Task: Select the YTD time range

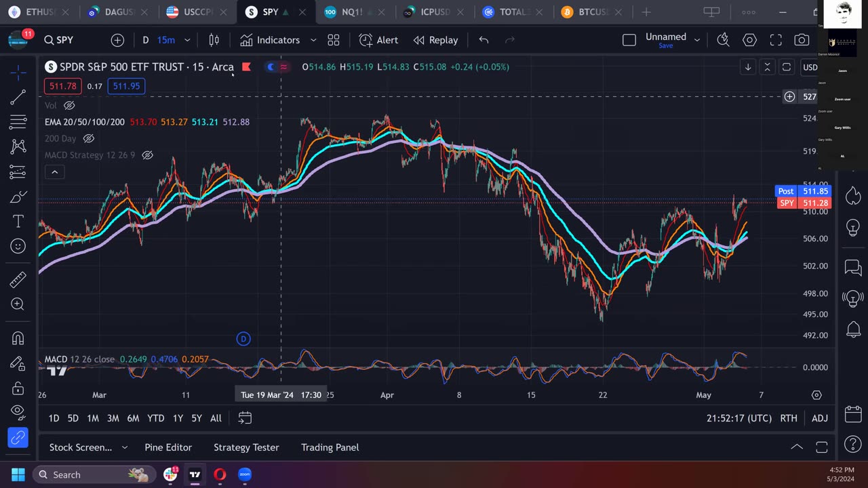Action: pos(156,418)
